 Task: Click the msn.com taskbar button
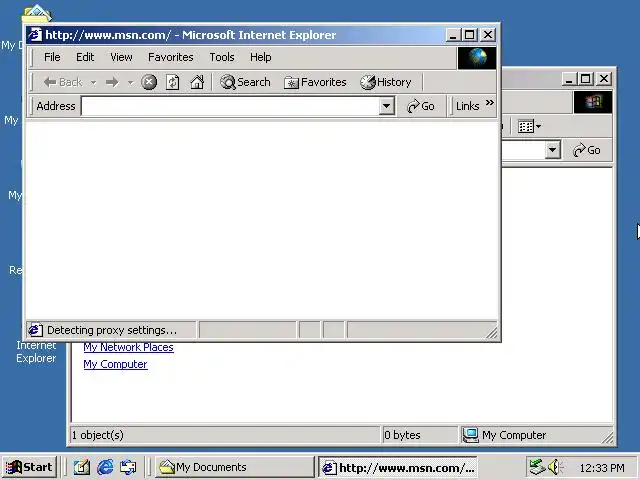click(398, 467)
